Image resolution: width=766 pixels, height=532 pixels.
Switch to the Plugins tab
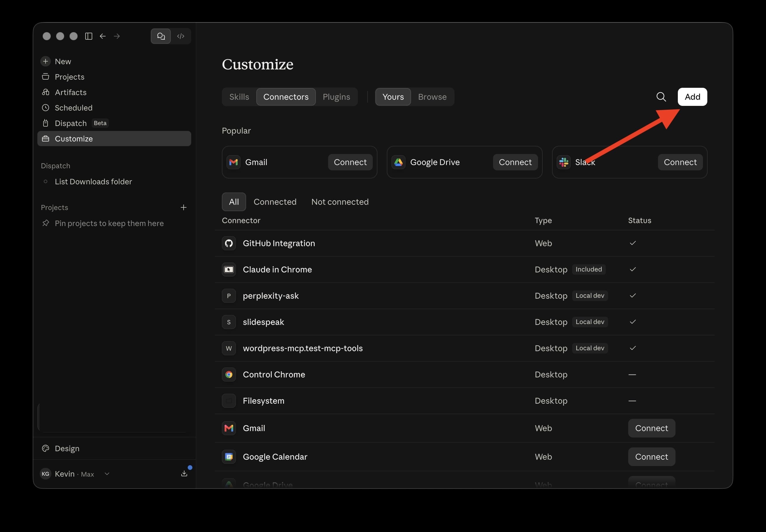pyautogui.click(x=336, y=97)
